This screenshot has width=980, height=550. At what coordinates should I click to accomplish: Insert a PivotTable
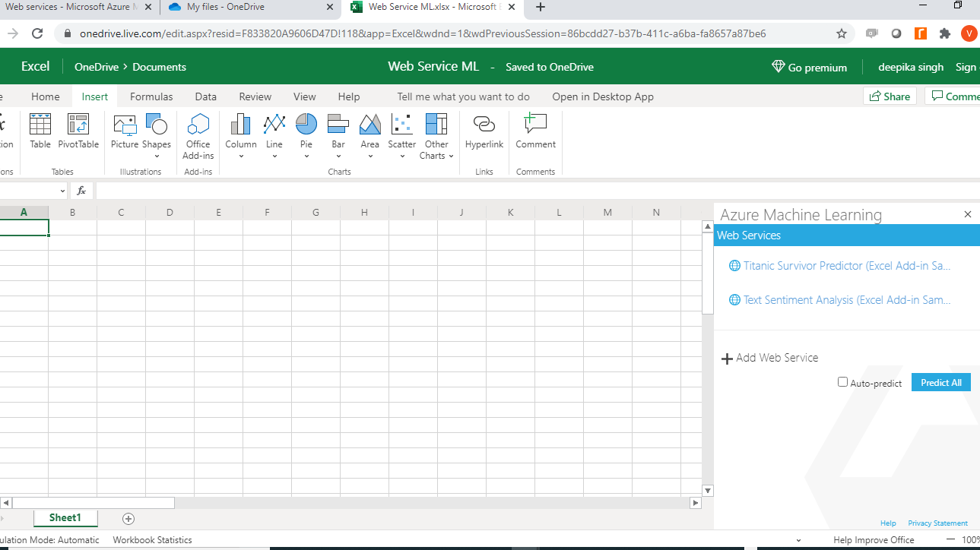pyautogui.click(x=78, y=131)
